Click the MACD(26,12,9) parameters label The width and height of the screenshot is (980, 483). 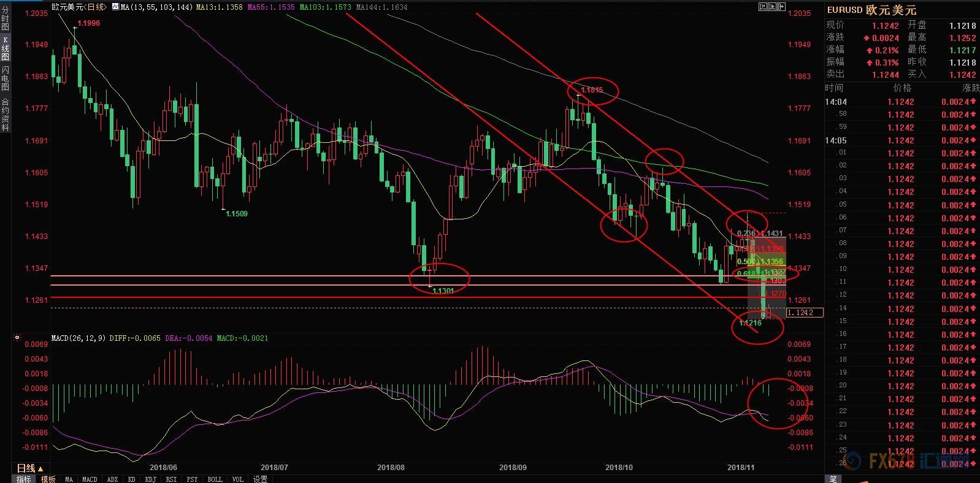point(78,338)
